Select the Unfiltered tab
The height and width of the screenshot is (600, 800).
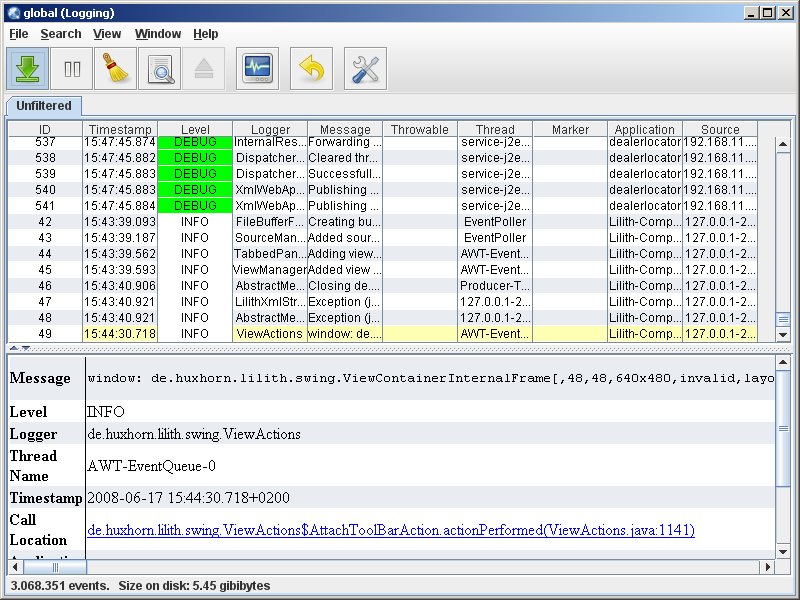(44, 106)
